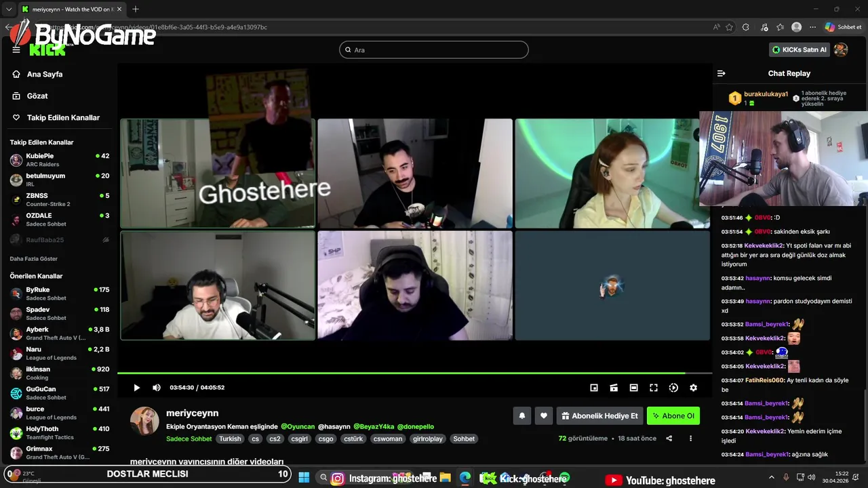Select the girlrolplay tag
This screenshot has height=488, width=868.
429,439
